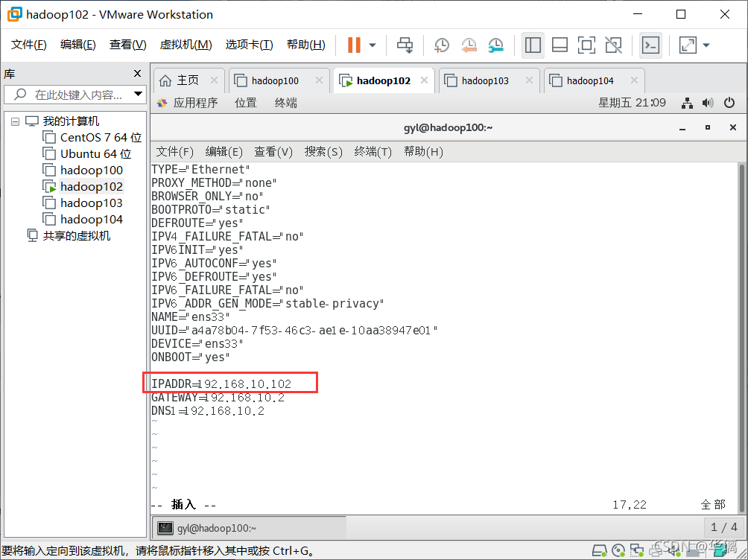Image resolution: width=748 pixels, height=560 pixels.
Task: Open the 终端 menu in guest top bar
Action: point(286,103)
